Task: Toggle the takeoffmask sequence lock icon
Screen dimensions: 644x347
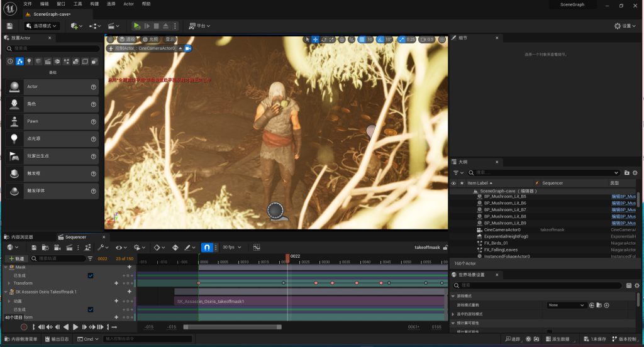Action: click(445, 247)
